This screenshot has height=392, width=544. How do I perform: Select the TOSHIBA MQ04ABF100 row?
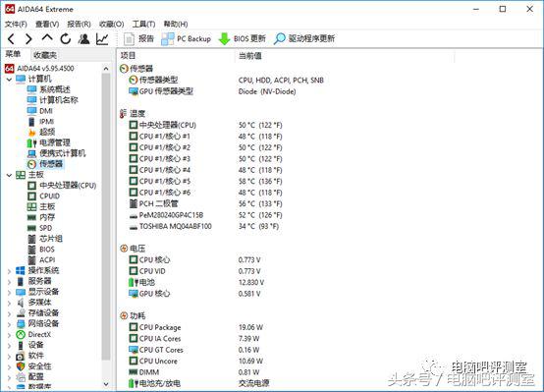[x=204, y=226]
